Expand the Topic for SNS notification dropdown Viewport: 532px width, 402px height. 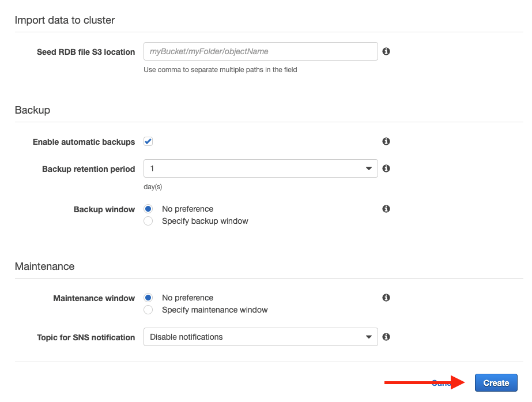pyautogui.click(x=260, y=337)
